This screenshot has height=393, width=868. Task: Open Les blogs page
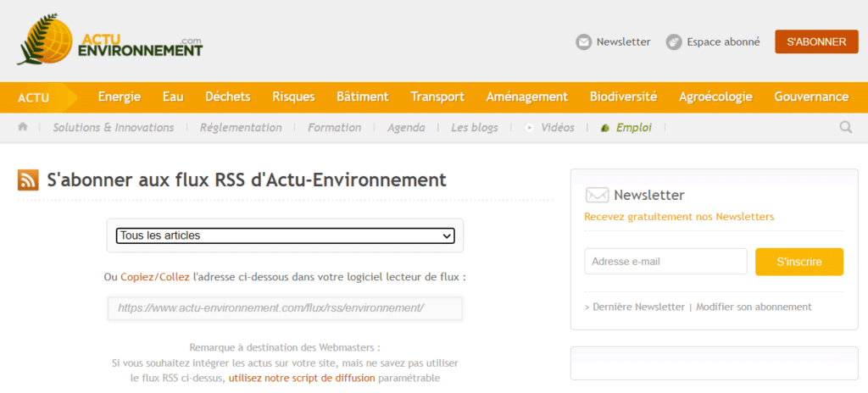(475, 128)
